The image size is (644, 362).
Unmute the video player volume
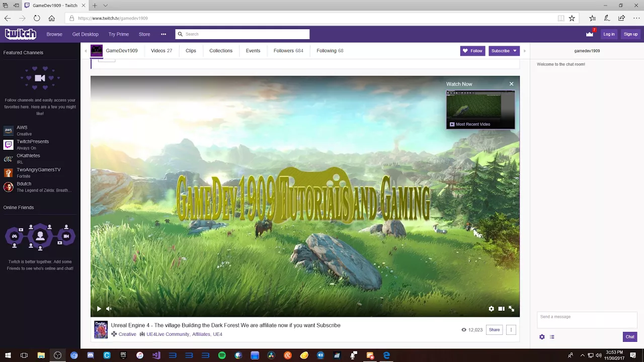pos(109,309)
